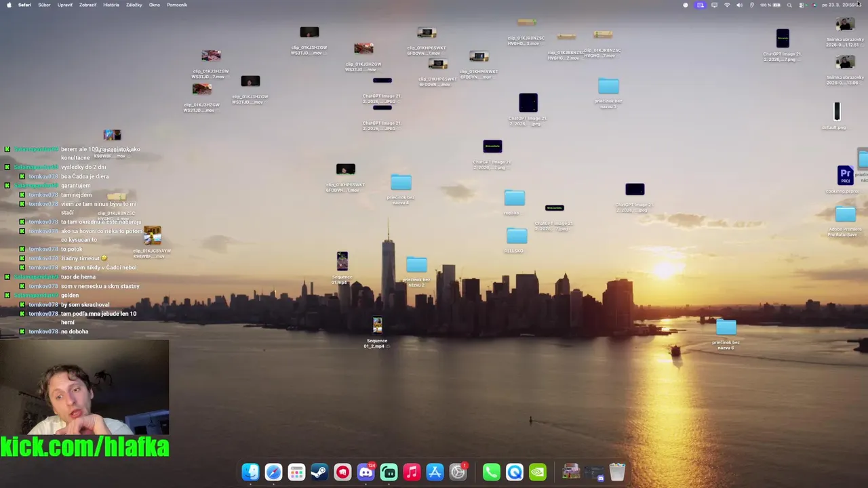Click chat message "vysledky do 2 dni"
Image resolution: width=868 pixels, height=488 pixels.
pos(83,167)
